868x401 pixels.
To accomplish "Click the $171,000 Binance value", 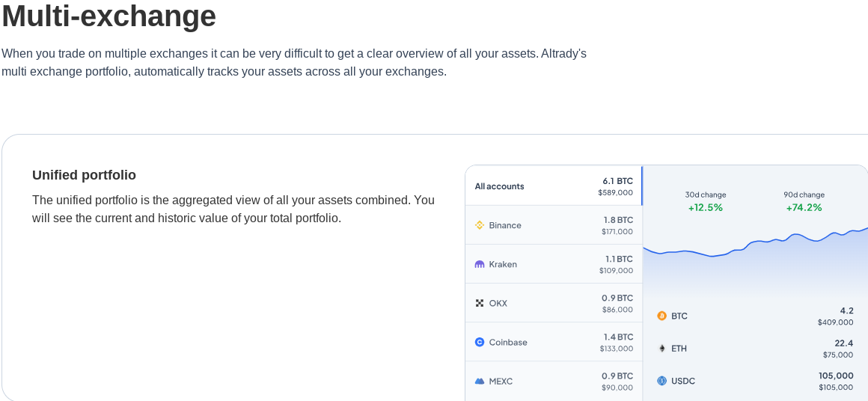I will [617, 232].
